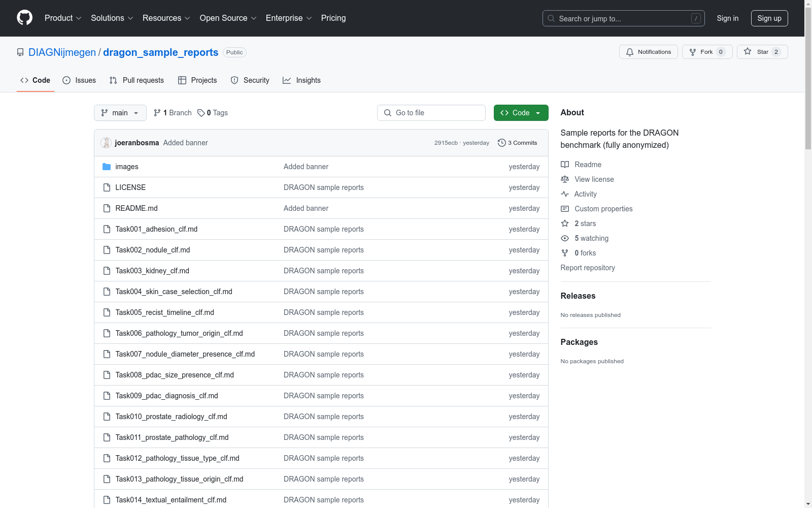Open Task009_pdac_diagnosis_clf.md file
The height and width of the screenshot is (508, 812).
[166, 396]
